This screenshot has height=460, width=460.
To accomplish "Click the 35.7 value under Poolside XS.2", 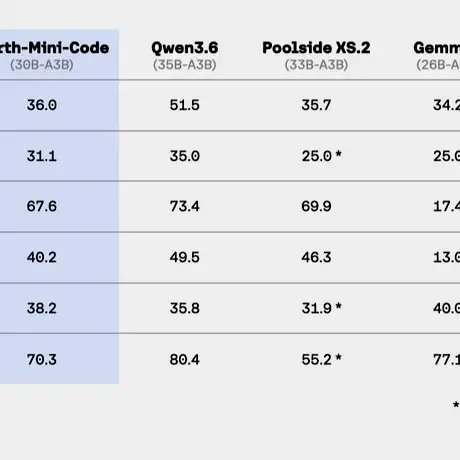I will coord(316,105).
